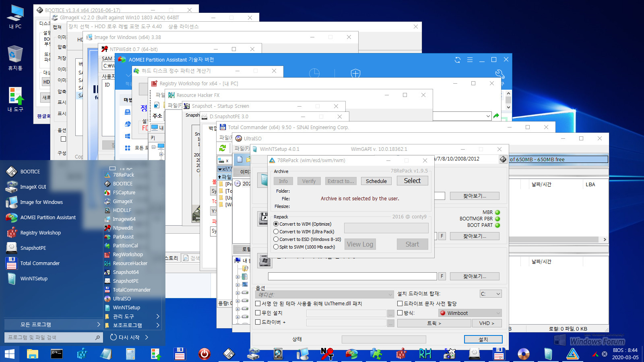The height and width of the screenshot is (362, 644).
Task: Click the Select archive button in 78RePack
Action: [412, 181]
